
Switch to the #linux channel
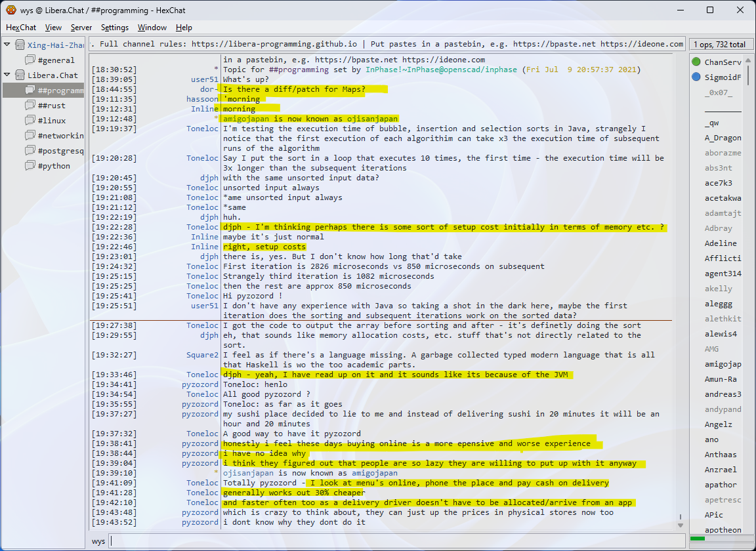click(x=51, y=121)
